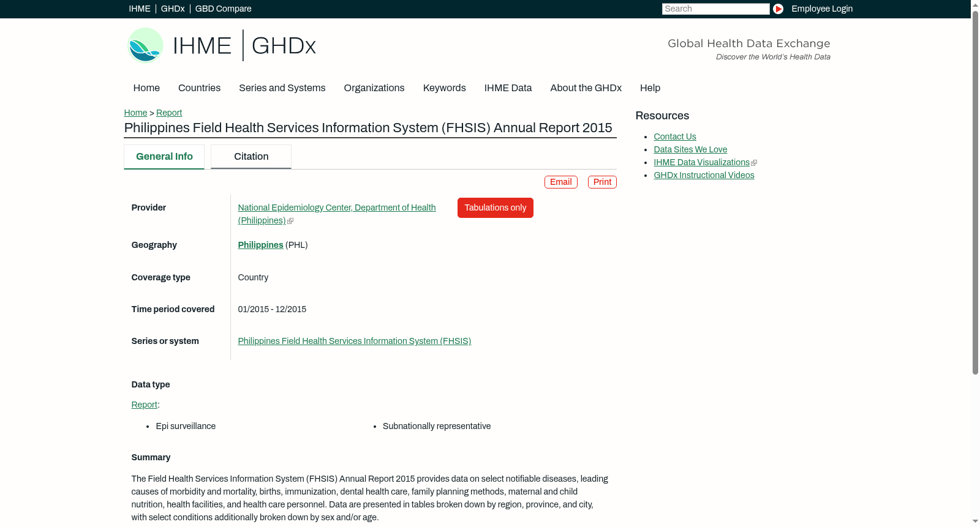Click the Report breadcrumb link
980x527 pixels.
169,113
